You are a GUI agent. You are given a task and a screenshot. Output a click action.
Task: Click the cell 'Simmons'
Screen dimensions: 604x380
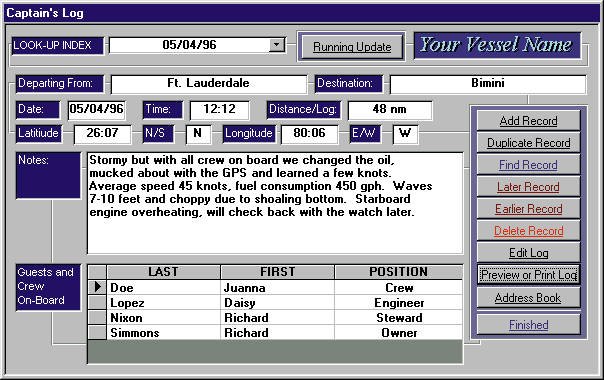(x=163, y=333)
